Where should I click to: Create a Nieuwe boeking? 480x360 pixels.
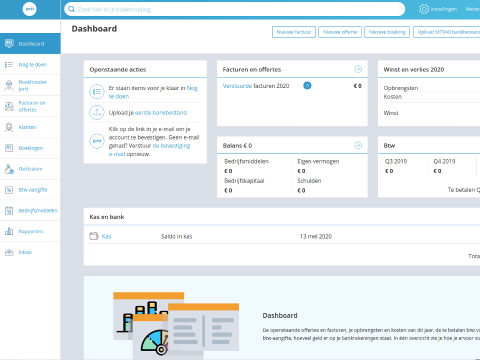coord(387,32)
